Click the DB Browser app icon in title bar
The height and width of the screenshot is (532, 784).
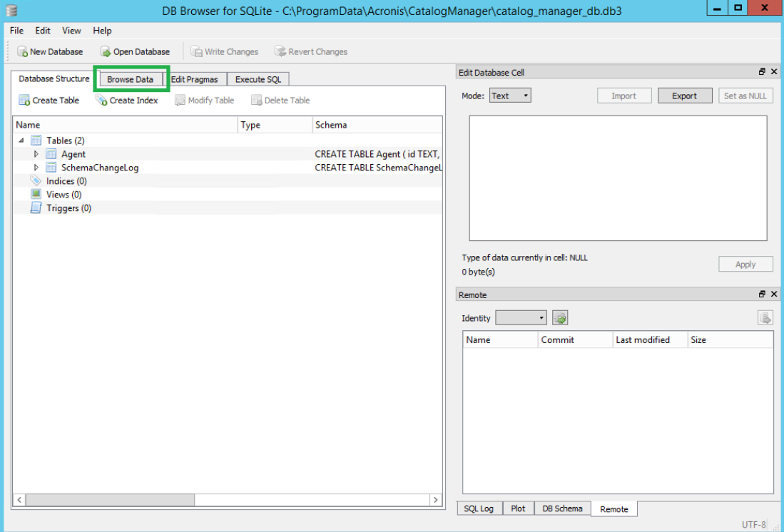pos(11,9)
